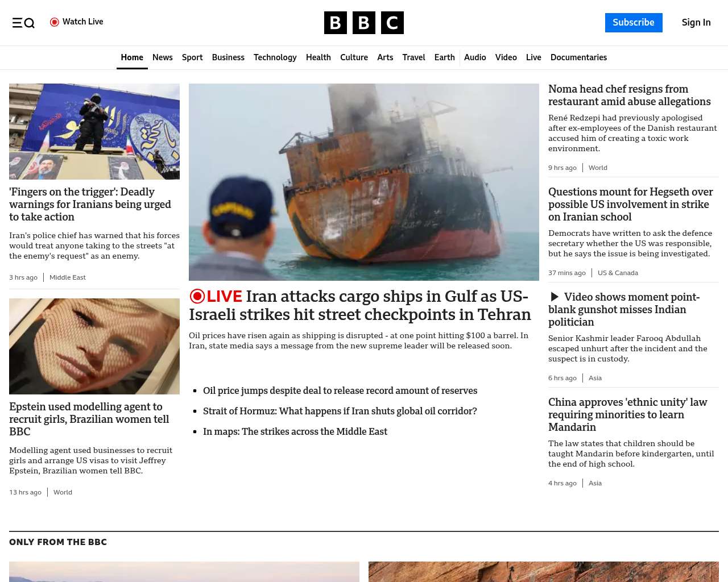Click the US & Canada category tag
The image size is (728, 582).
point(618,273)
